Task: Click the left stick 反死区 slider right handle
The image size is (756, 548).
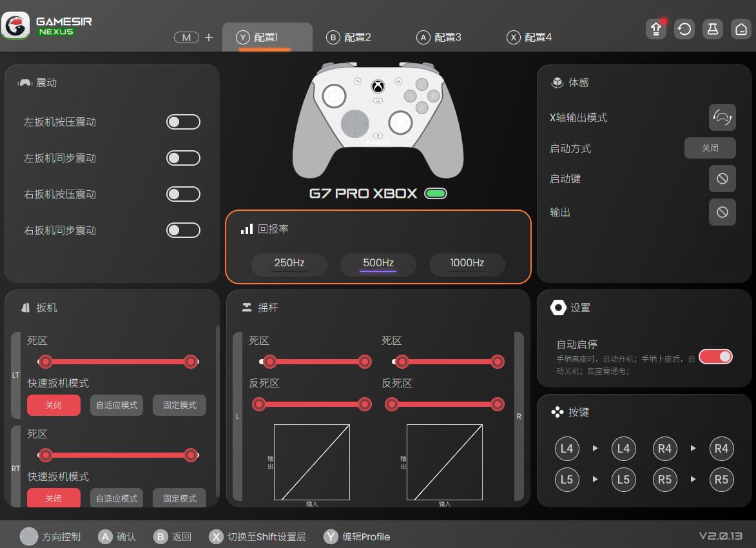Action: coord(365,404)
